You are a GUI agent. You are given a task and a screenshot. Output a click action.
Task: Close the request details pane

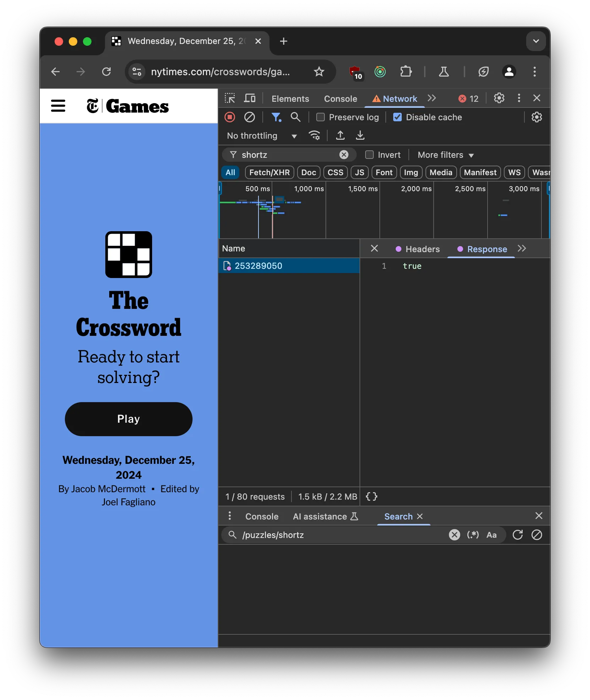point(374,249)
